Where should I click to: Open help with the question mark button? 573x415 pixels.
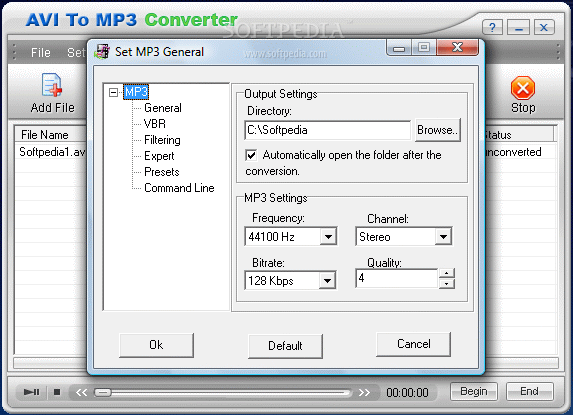click(492, 27)
